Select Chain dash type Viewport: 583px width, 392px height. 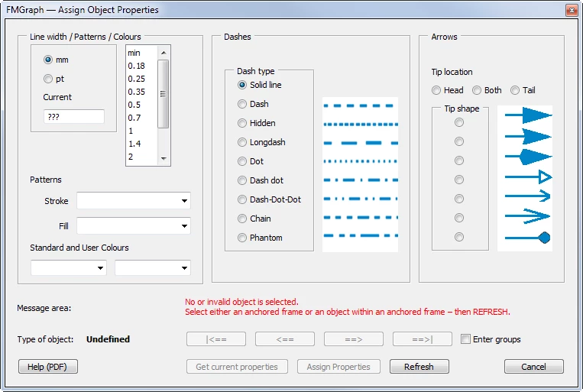coord(242,219)
